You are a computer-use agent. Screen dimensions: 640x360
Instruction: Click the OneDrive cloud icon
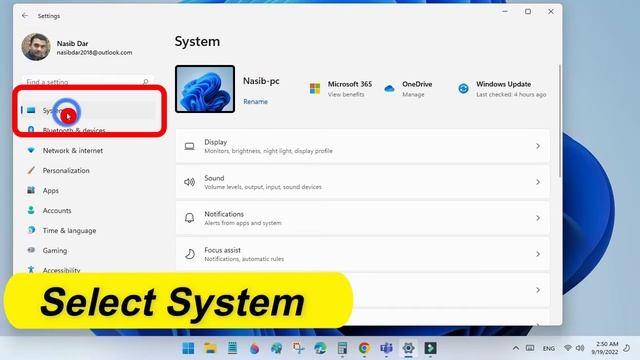(389, 88)
